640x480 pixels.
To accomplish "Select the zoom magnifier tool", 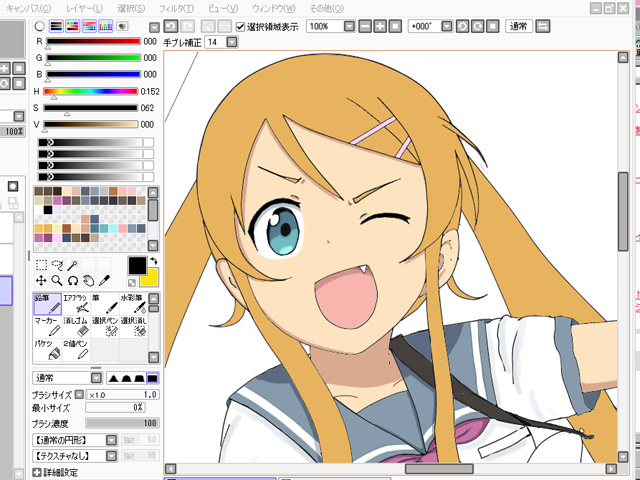I will (x=58, y=281).
